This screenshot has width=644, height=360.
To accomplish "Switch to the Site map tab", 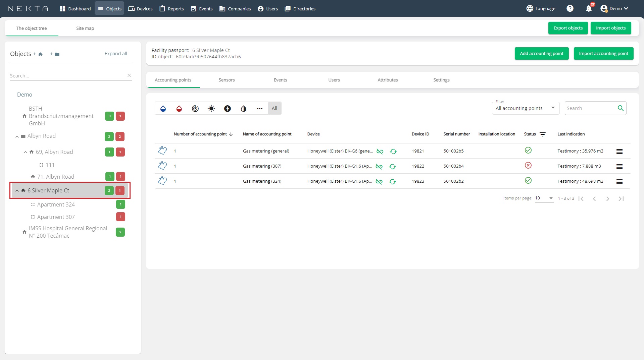I will 85,28.
